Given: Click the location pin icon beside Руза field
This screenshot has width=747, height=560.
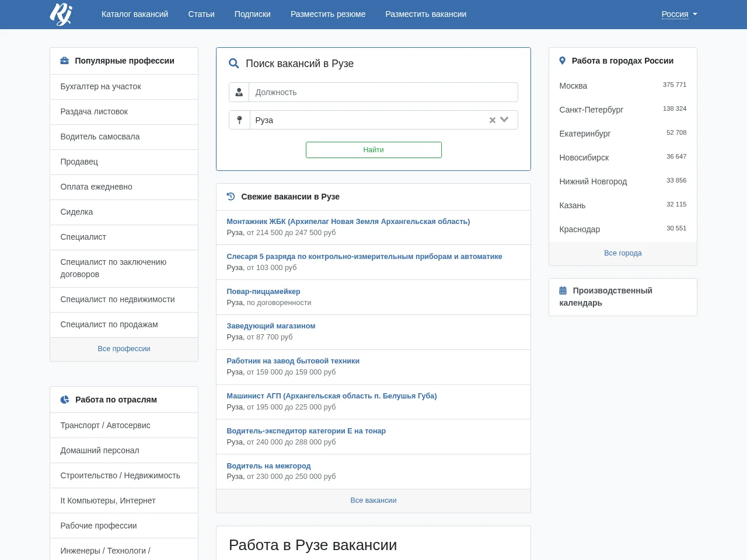Looking at the screenshot, I should point(239,120).
